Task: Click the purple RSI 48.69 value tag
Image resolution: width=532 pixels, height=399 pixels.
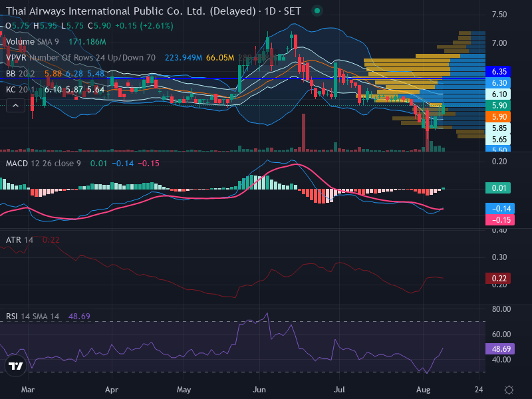Action: 500,348
